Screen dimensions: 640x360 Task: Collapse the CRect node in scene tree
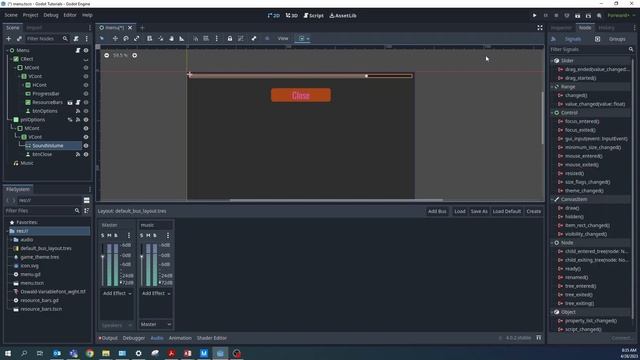coord(11,59)
